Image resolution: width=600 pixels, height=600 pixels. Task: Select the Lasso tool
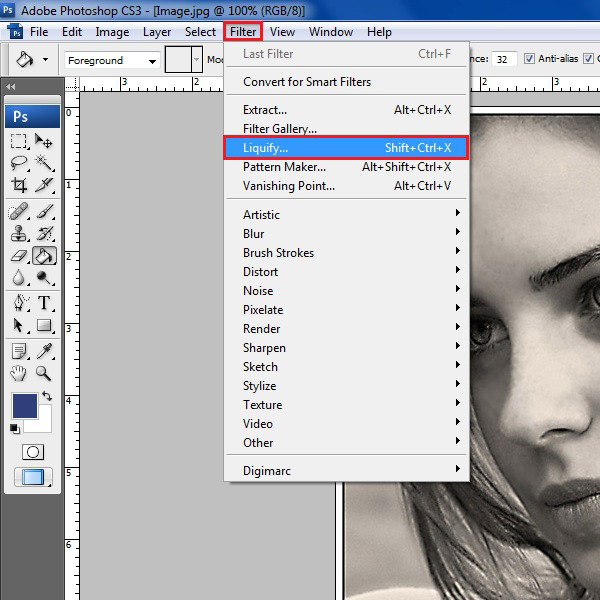coord(19,163)
